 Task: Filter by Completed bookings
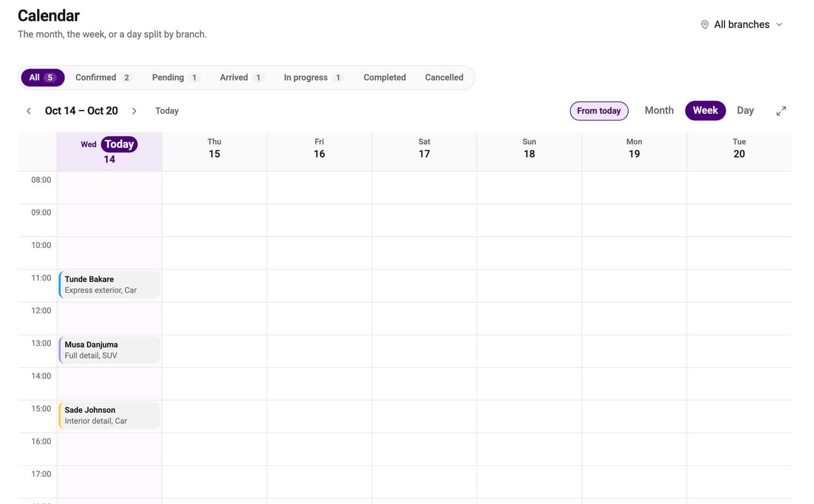point(384,77)
